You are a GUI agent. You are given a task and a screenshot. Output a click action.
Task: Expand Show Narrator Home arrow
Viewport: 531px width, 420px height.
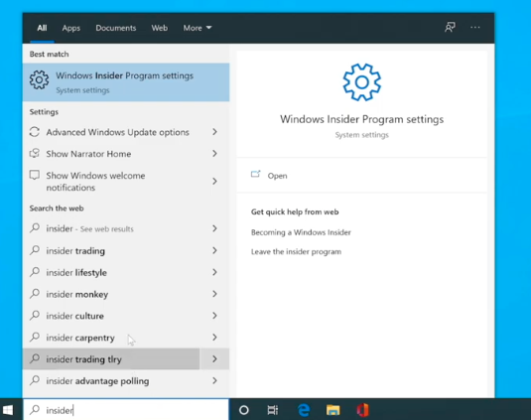click(x=214, y=154)
